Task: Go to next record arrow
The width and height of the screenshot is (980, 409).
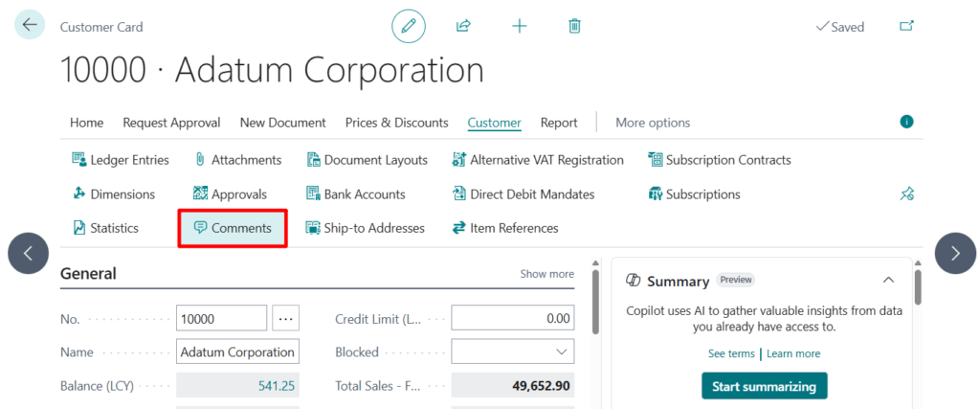Action: [955, 253]
